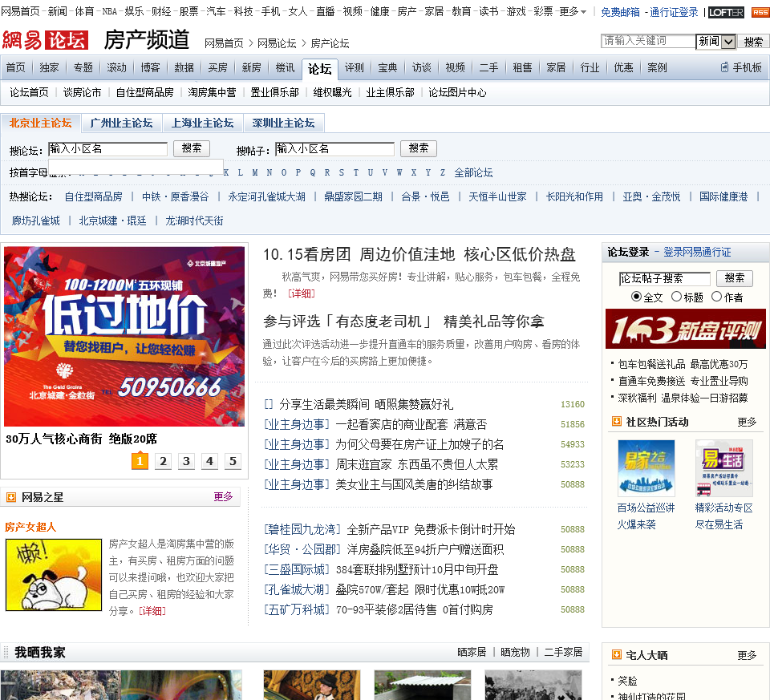Click 更多 in 网易之星 section

pos(223,496)
